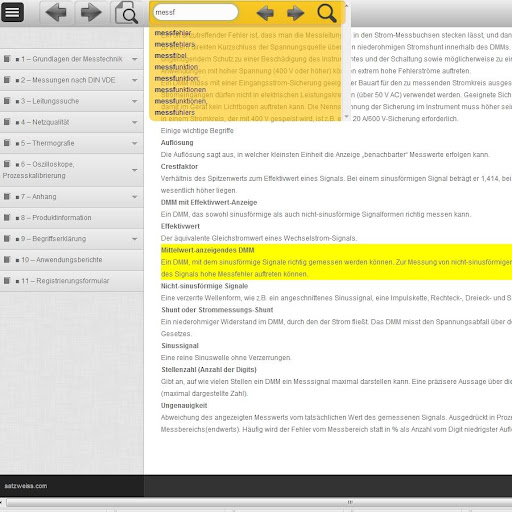Jump to the previous search result arrow
This screenshot has width=512, height=512.
(x=265, y=13)
